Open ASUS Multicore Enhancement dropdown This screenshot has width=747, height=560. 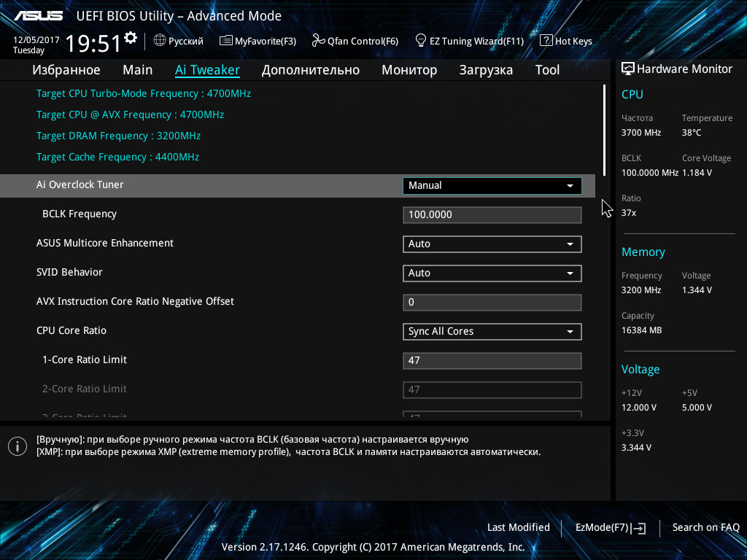click(x=492, y=244)
